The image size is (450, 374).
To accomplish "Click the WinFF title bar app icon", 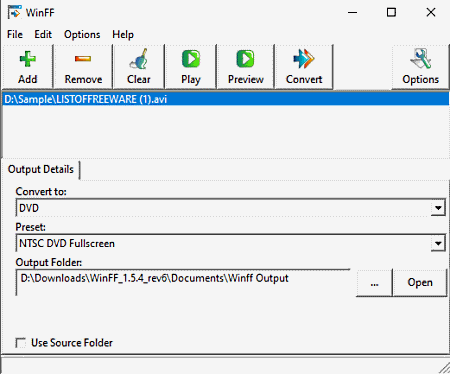I will point(14,12).
